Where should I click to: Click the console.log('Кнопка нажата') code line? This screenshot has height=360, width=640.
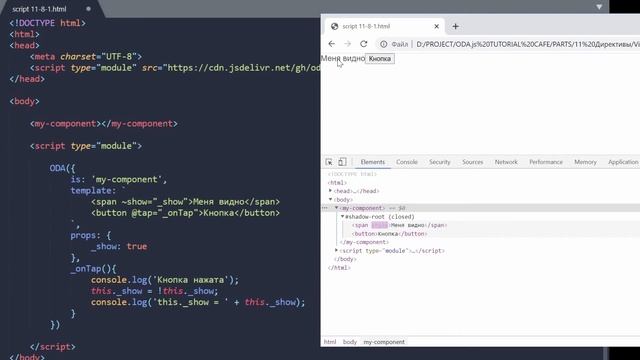165,280
